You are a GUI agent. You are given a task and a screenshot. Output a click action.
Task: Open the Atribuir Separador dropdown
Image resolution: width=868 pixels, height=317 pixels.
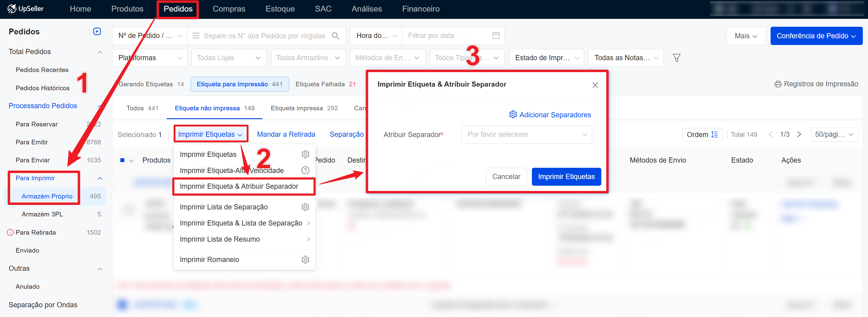pyautogui.click(x=526, y=135)
